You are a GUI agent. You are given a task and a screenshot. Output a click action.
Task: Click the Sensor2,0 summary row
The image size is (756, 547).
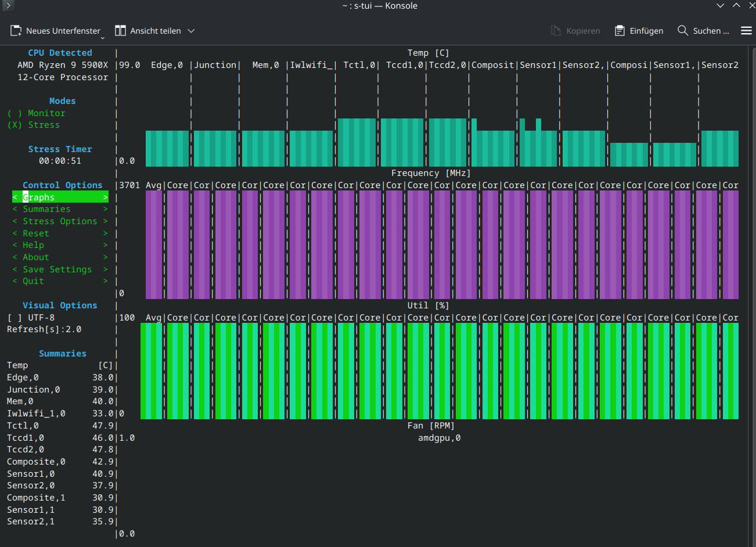60,485
